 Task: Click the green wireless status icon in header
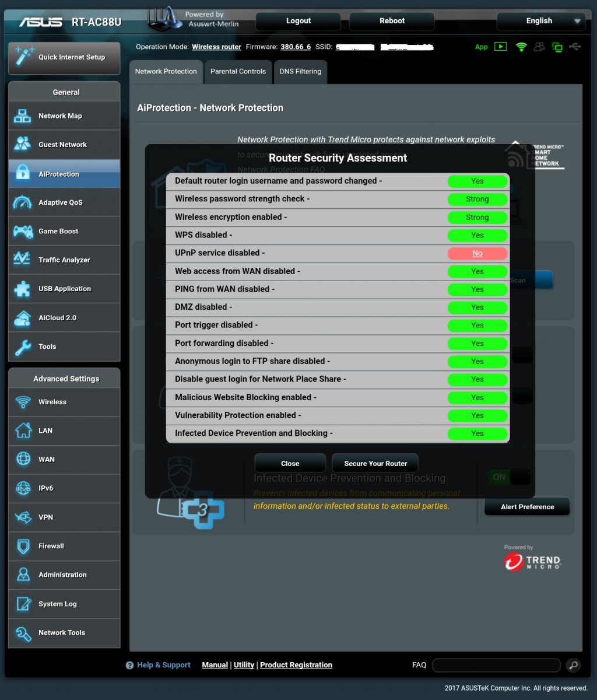point(521,47)
